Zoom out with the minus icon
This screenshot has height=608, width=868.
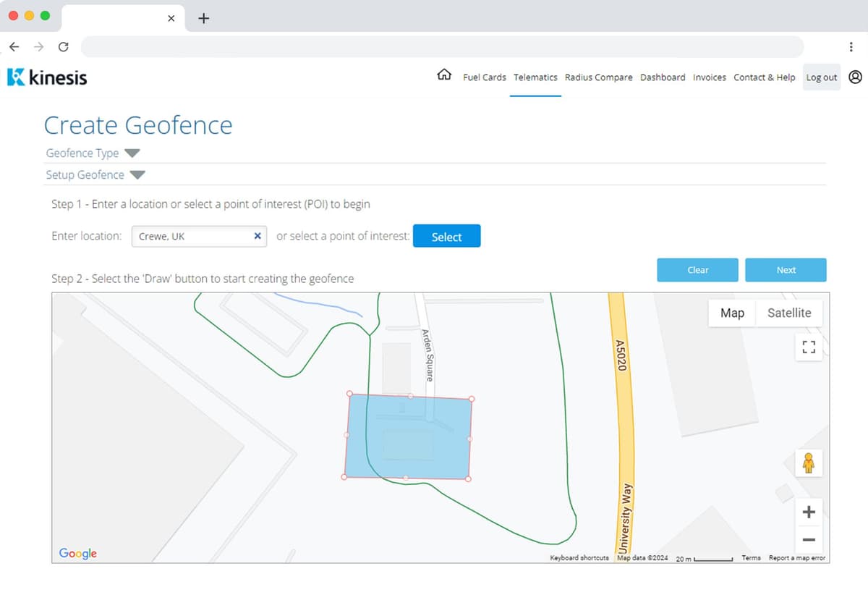tap(808, 539)
